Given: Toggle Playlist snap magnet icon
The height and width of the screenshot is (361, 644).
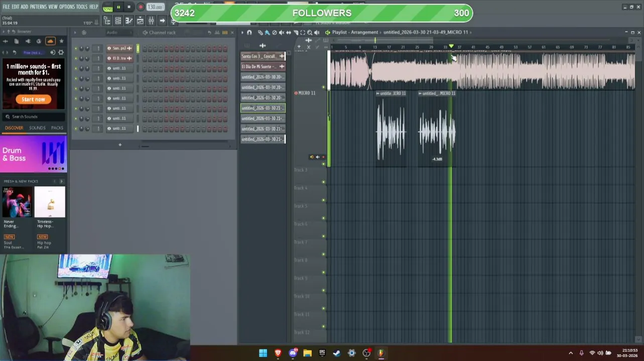Looking at the screenshot, I should click(x=249, y=33).
